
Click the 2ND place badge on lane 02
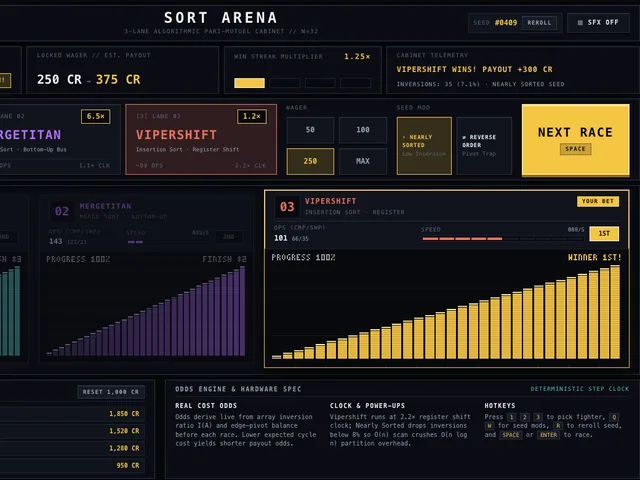click(x=229, y=237)
